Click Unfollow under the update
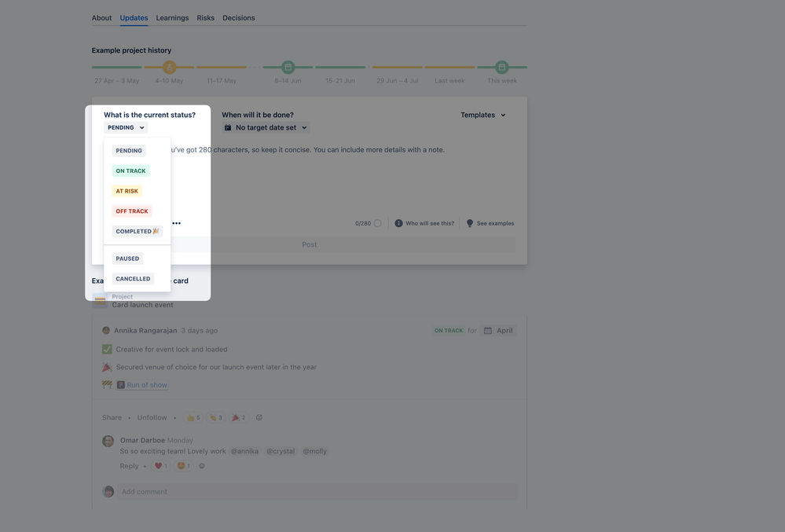This screenshot has height=532, width=785. [x=152, y=417]
